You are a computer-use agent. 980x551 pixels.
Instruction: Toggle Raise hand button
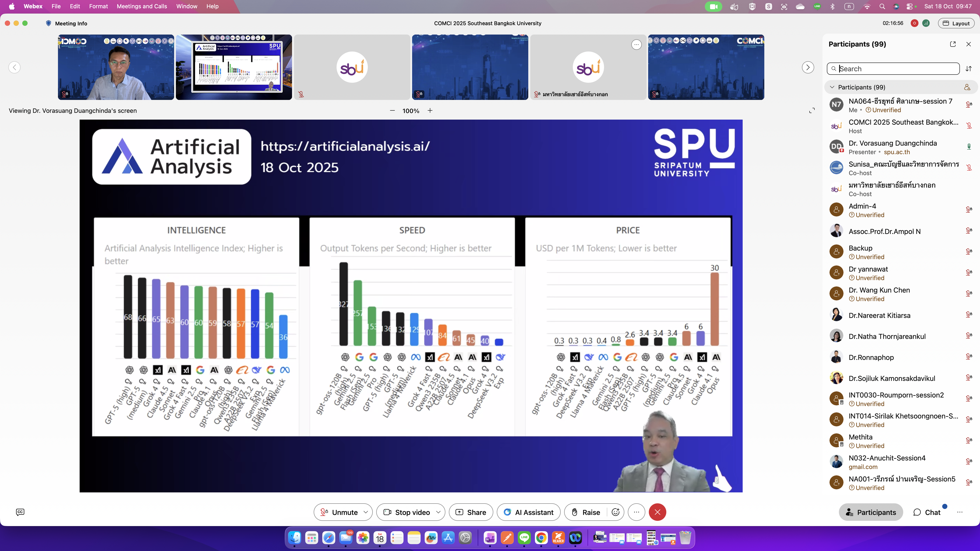click(x=586, y=512)
